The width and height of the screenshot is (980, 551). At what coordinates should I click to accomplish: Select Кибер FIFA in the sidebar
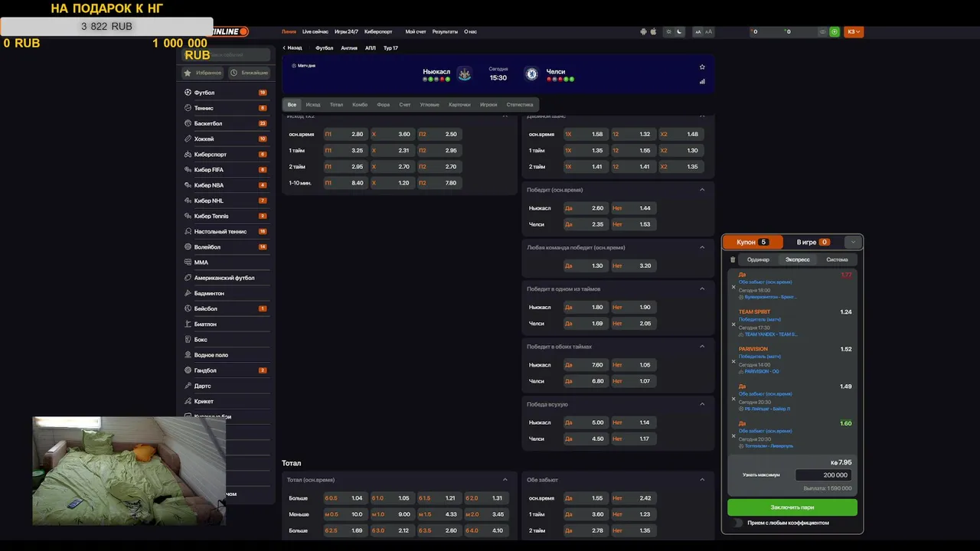pyautogui.click(x=226, y=169)
